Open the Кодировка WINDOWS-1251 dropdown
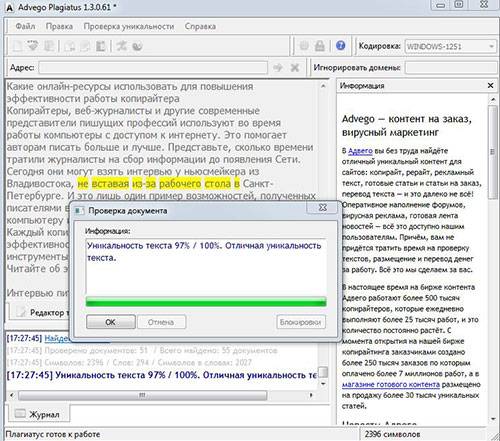The image size is (500, 441). pos(450,46)
